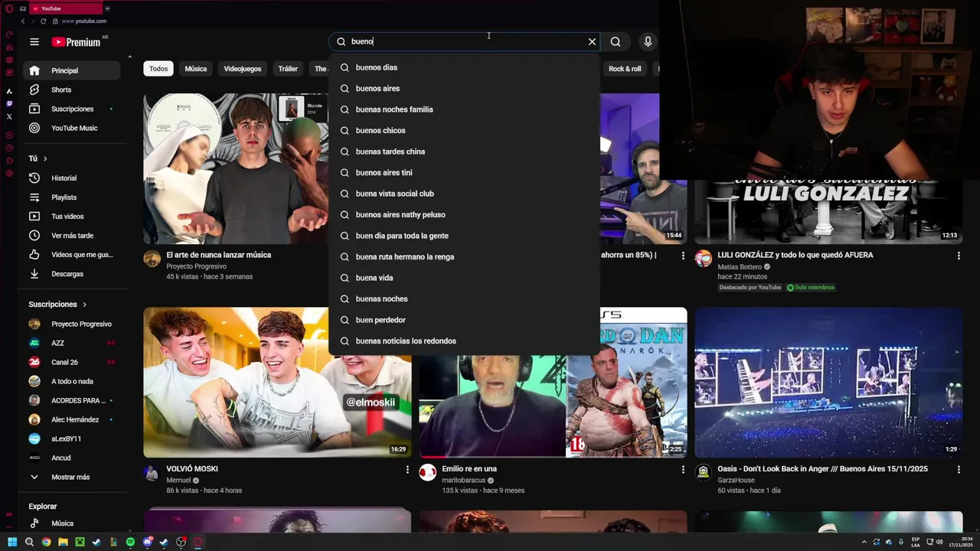Viewport: 980px width, 551px height.
Task: Open YouTube Music from the sidebar
Action: (x=72, y=128)
